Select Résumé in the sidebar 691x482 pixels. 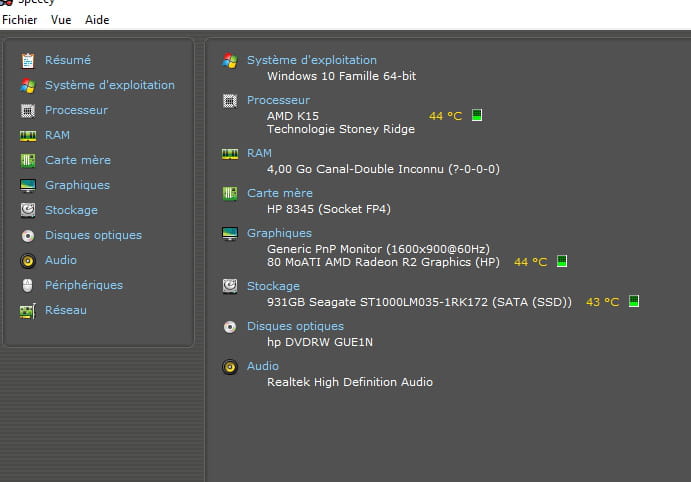tap(68, 60)
